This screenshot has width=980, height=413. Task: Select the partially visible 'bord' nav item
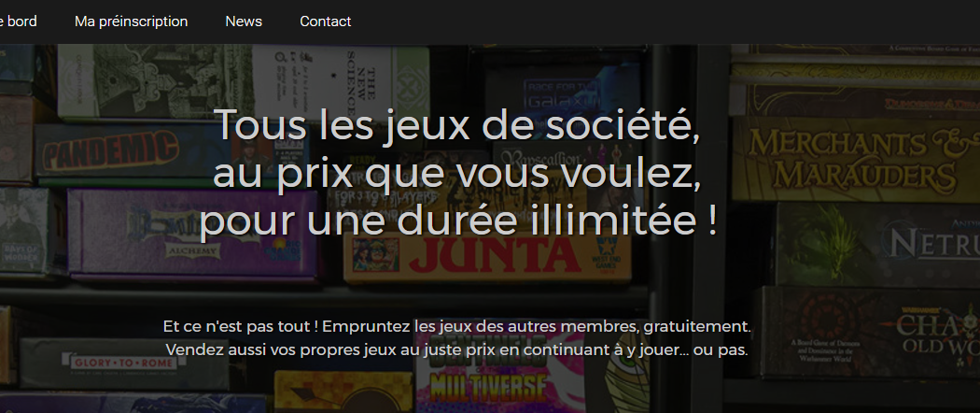[18, 21]
